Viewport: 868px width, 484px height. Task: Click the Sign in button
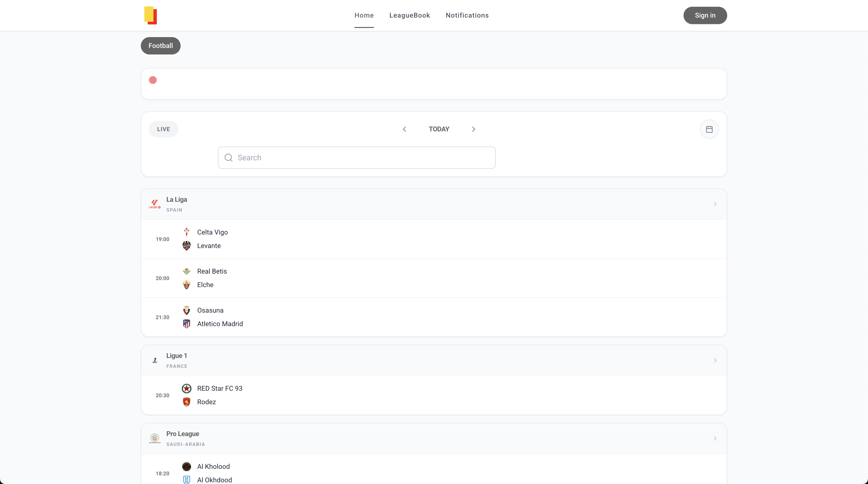pyautogui.click(x=705, y=15)
